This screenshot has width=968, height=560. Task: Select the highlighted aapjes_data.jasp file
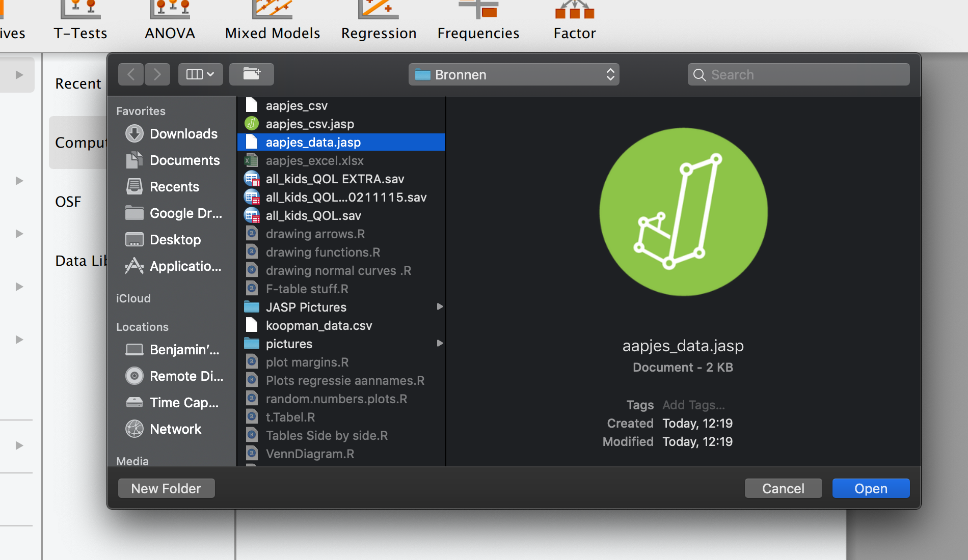point(341,142)
